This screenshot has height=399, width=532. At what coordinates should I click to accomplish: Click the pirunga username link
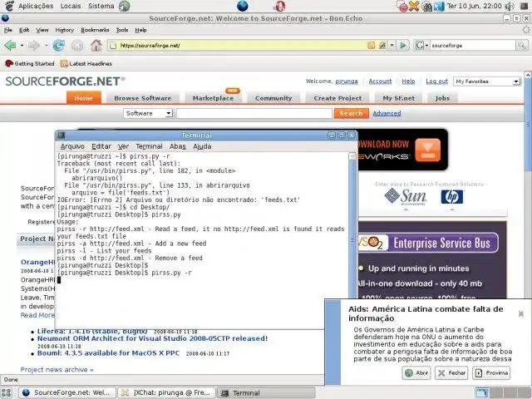coord(347,81)
